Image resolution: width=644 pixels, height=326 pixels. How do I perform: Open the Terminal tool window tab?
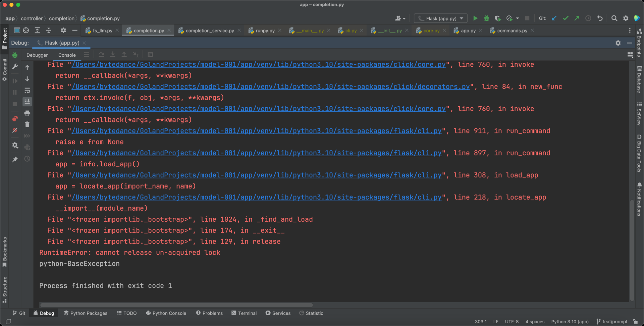pyautogui.click(x=244, y=313)
